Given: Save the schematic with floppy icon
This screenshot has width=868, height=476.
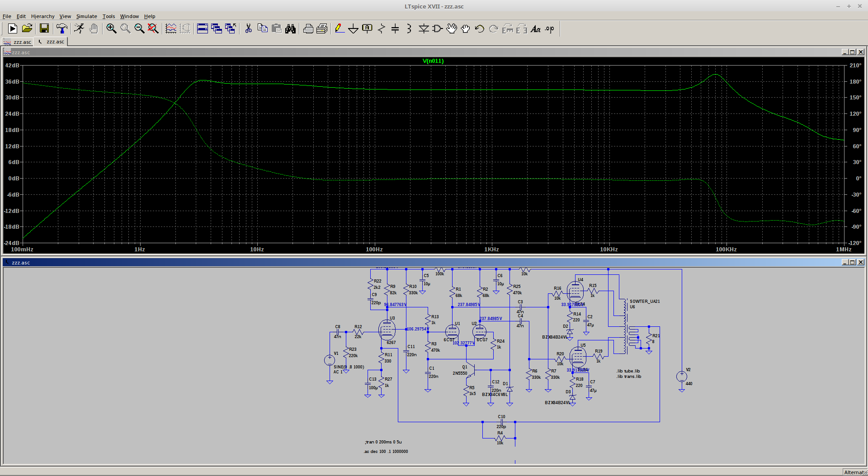Looking at the screenshot, I should tap(44, 28).
